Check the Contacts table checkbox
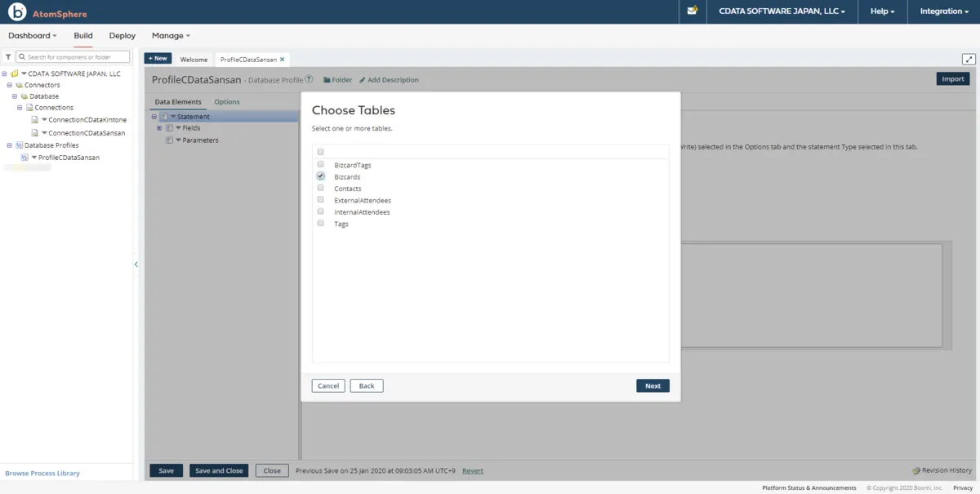Viewport: 980px width, 494px height. (x=321, y=188)
